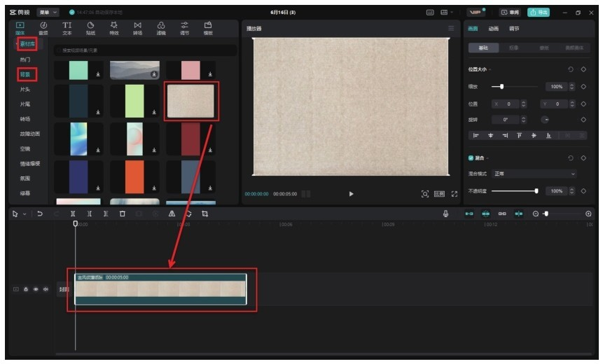Screen dimensions: 603x364
Task: Open the 菜单 menu dropdown
Action: tap(48, 13)
